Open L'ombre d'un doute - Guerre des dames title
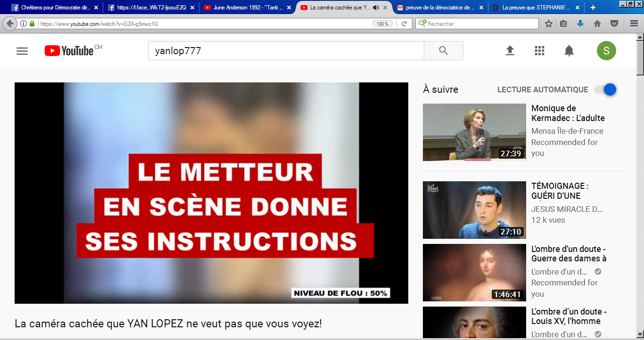The height and width of the screenshot is (340, 644). point(569,253)
